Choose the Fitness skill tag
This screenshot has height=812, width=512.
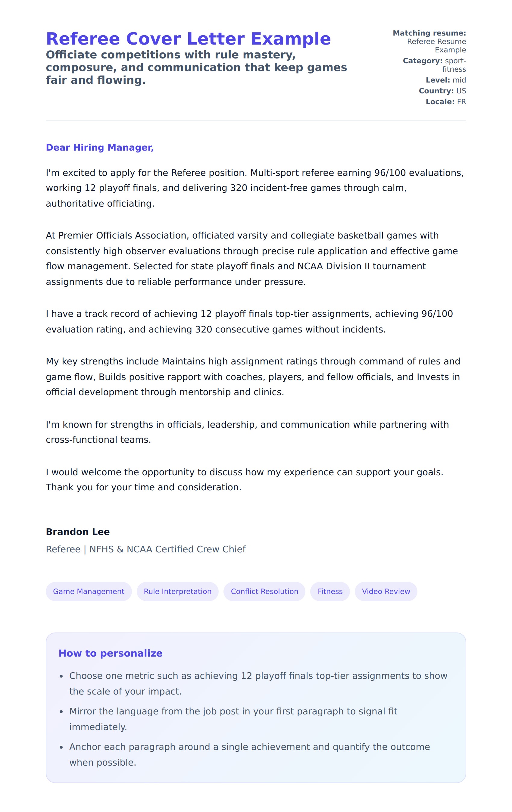click(330, 591)
